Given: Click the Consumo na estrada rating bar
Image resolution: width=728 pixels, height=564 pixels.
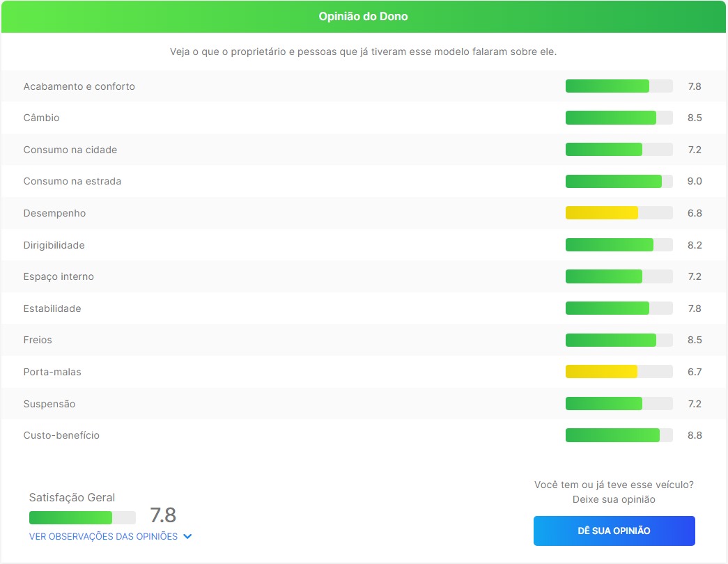Looking at the screenshot, I should (619, 181).
